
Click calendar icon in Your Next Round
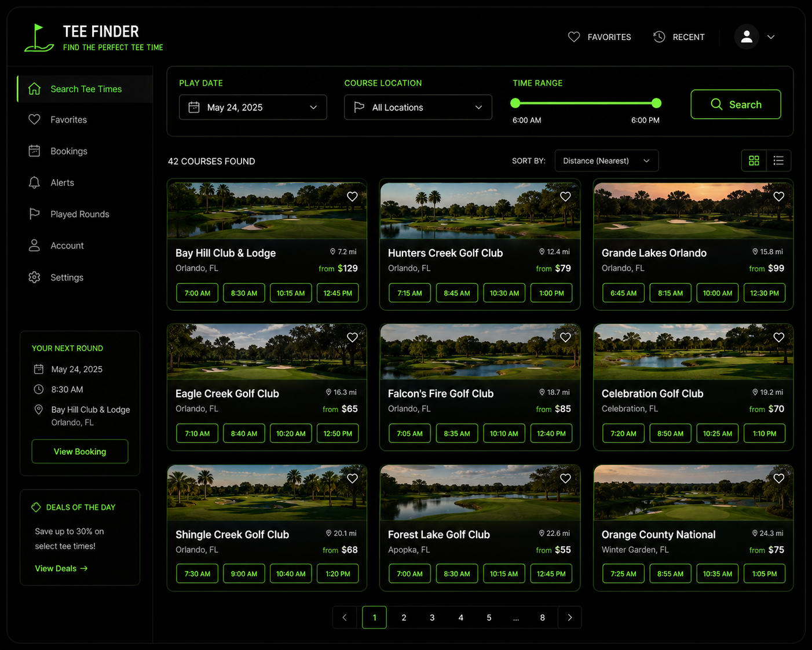(x=39, y=369)
